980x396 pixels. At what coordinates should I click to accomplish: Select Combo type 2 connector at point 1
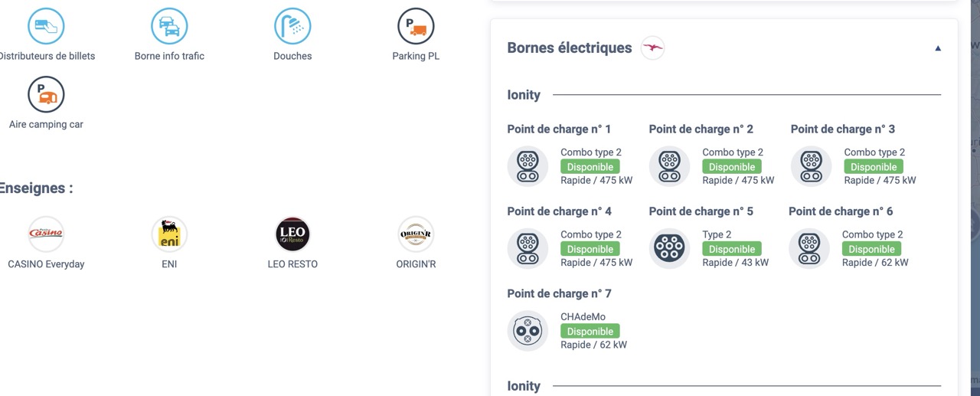pyautogui.click(x=528, y=166)
